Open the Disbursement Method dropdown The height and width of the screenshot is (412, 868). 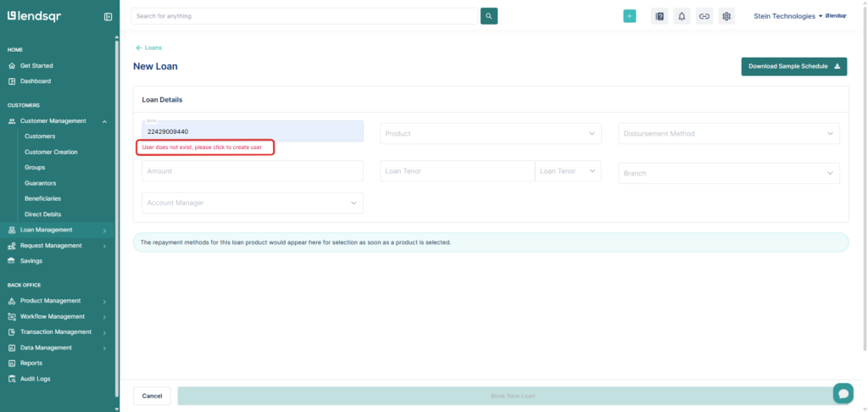point(728,133)
